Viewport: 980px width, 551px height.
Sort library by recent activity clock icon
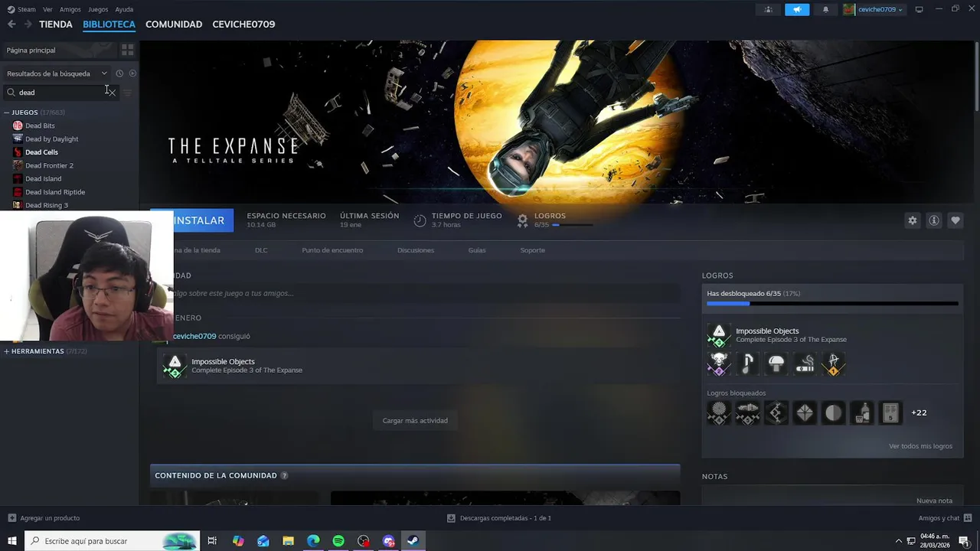coord(119,73)
